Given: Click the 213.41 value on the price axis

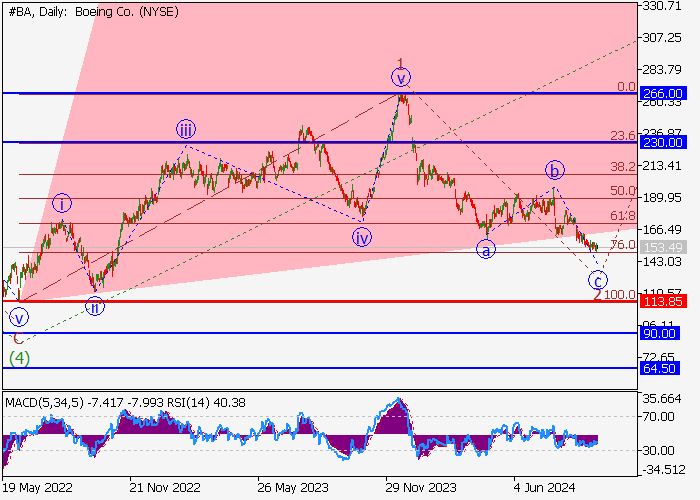Looking at the screenshot, I should coord(662,166).
